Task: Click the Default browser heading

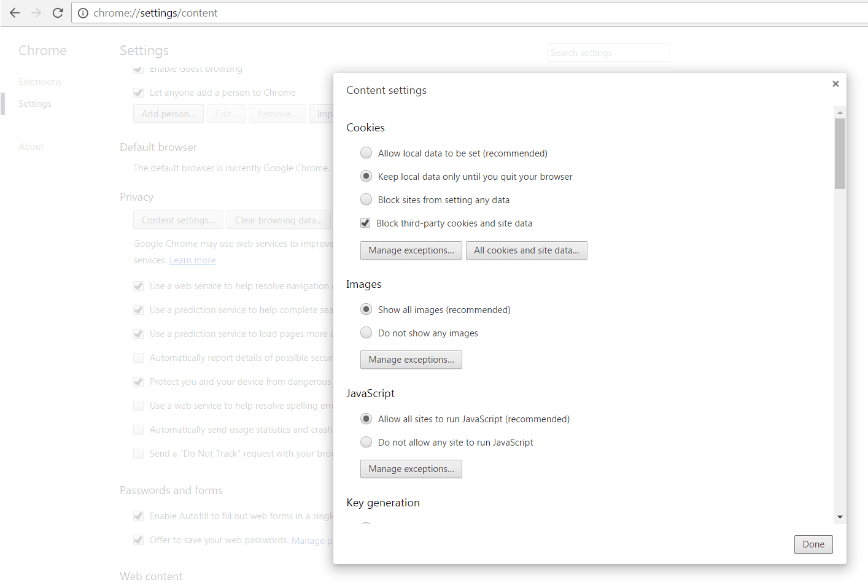Action: [x=158, y=147]
